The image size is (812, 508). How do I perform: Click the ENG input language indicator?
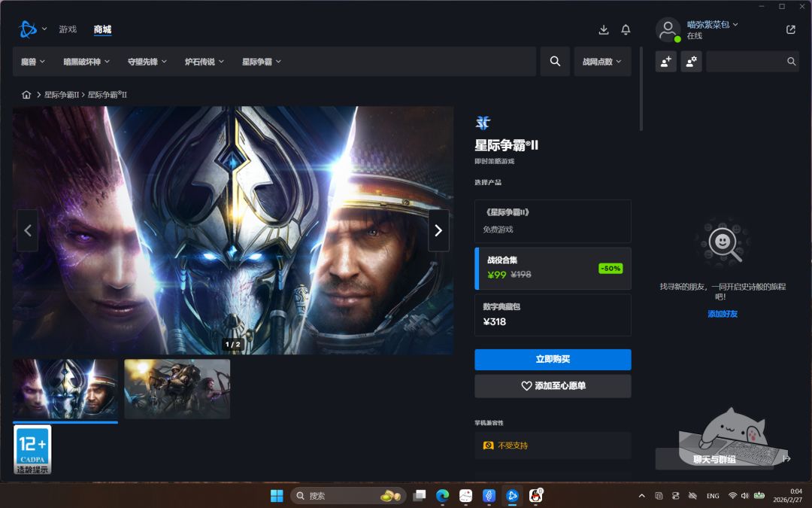click(x=713, y=496)
